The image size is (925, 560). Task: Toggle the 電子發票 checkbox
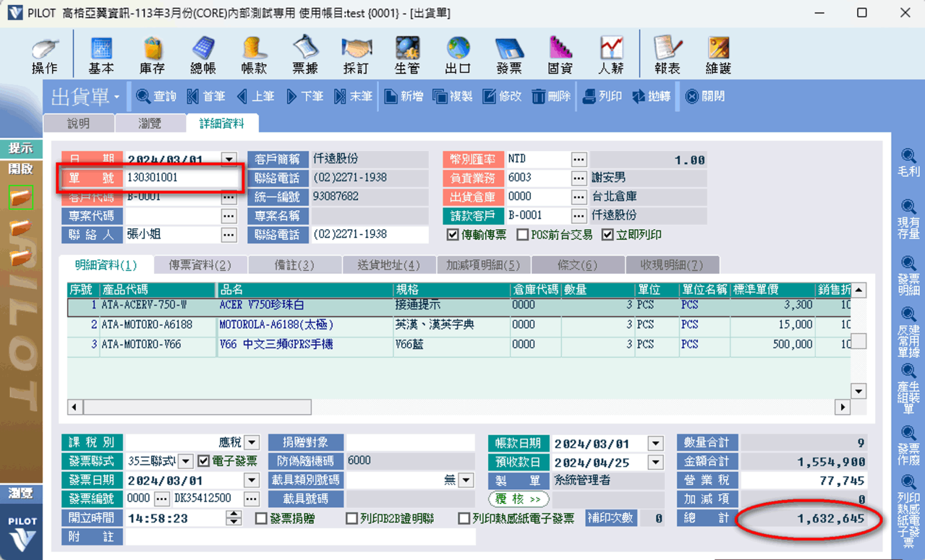(x=204, y=461)
